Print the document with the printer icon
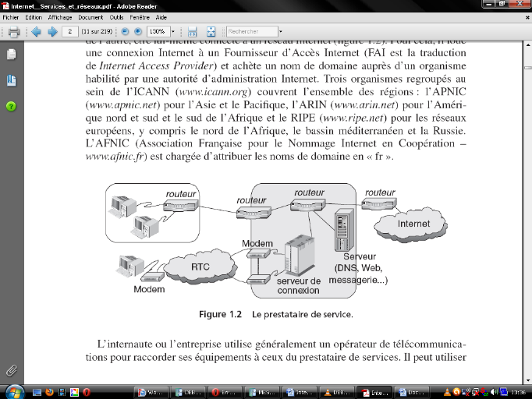The image size is (532, 399). pos(14,31)
